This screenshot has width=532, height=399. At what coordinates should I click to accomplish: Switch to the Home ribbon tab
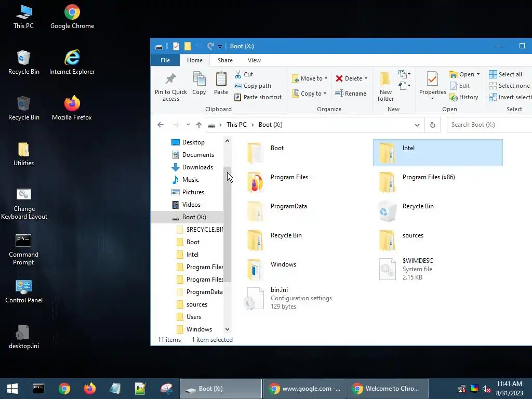click(x=195, y=60)
